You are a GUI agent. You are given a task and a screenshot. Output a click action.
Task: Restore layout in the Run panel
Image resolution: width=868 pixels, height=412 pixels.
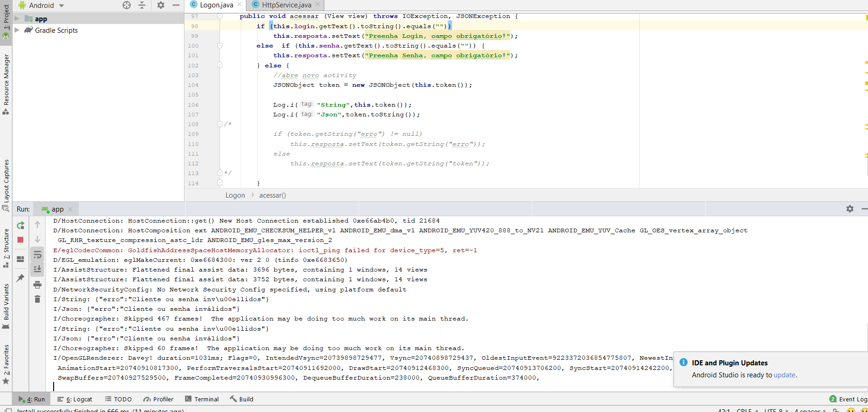20,259
